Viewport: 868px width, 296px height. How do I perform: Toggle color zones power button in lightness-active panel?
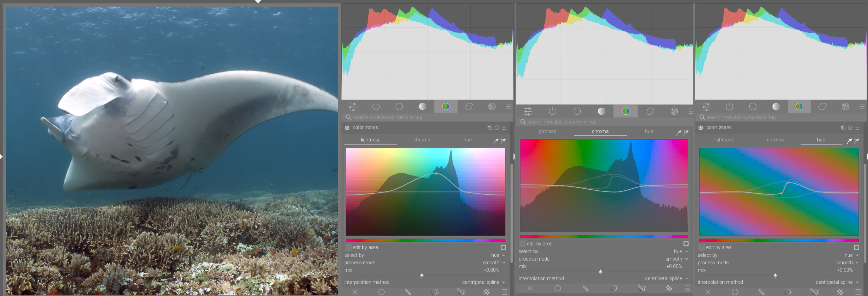pyautogui.click(x=347, y=128)
